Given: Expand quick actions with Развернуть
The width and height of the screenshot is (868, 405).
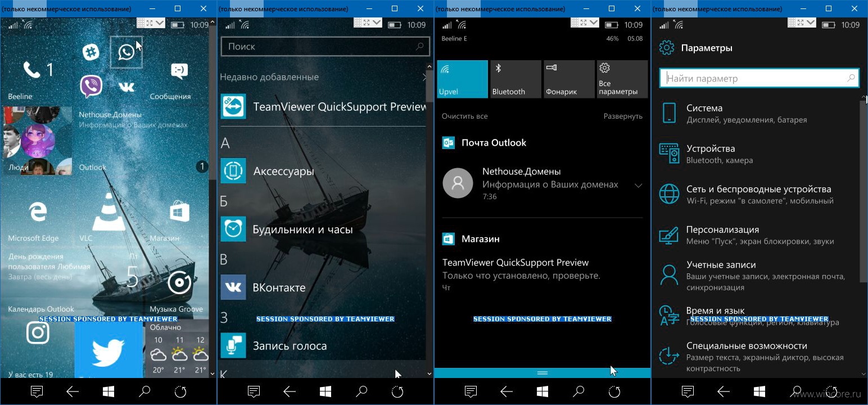Looking at the screenshot, I should tap(623, 116).
